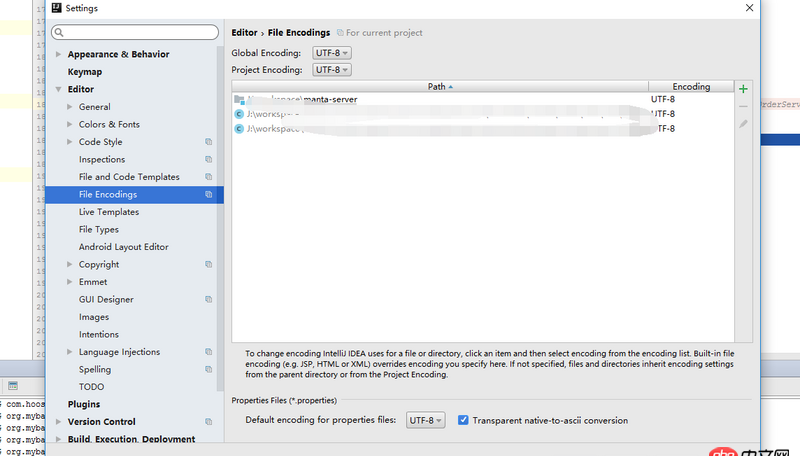Viewport: 800px width, 456px height.
Task: Expand the Code Style arrow
Action: pos(69,142)
